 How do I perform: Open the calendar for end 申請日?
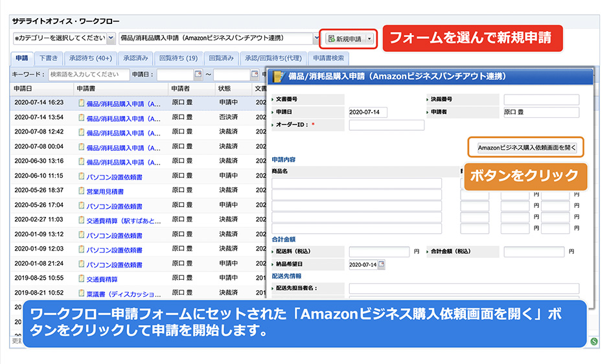point(255,74)
